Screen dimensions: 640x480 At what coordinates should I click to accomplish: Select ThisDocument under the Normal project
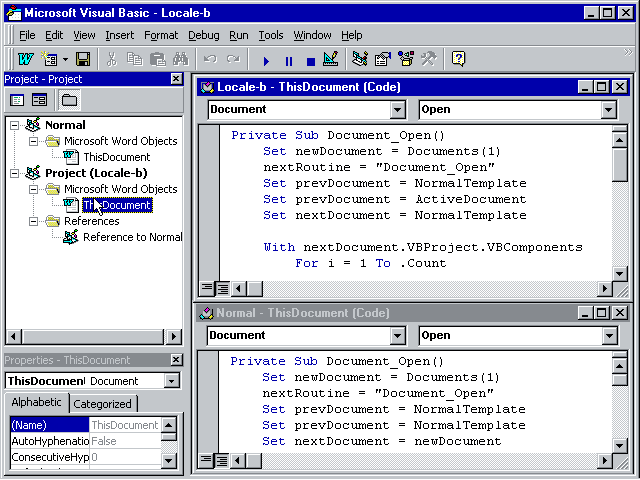click(x=117, y=157)
